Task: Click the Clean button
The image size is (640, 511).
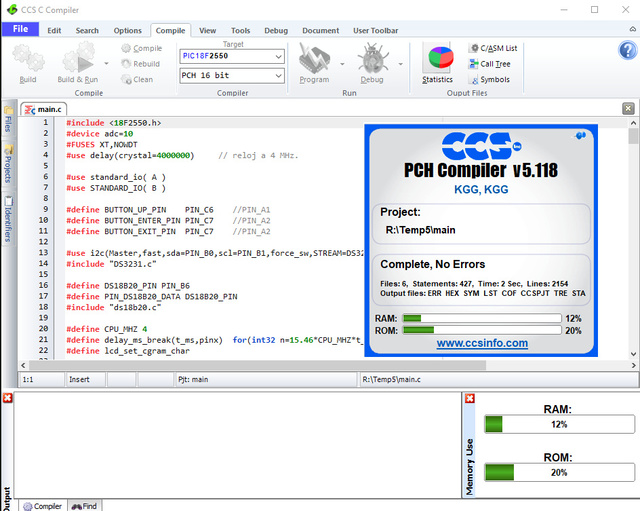Action: [137, 80]
